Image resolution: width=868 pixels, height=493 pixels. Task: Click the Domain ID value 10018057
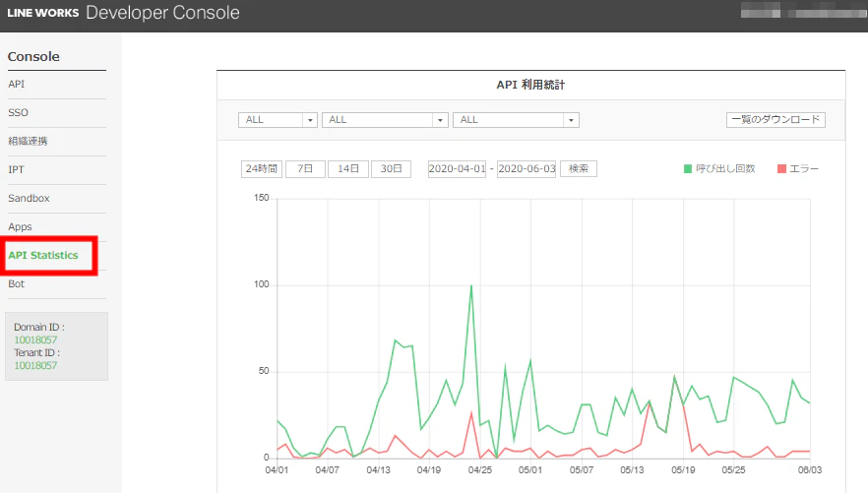tap(35, 339)
